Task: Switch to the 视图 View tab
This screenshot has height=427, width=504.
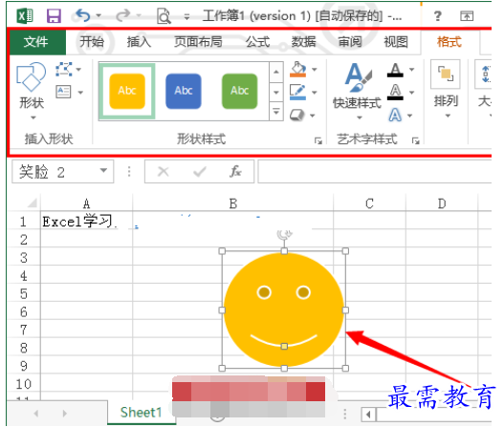Action: tap(396, 42)
